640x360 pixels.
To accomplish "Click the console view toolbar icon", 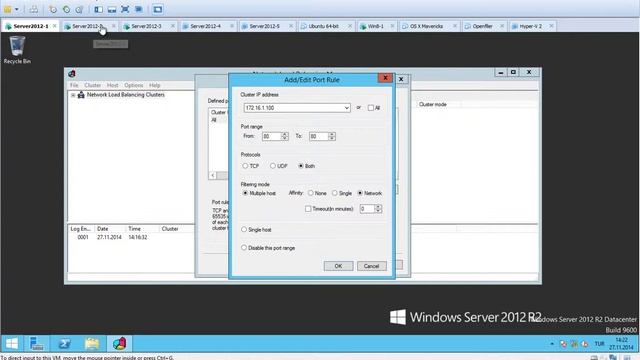I will coord(158,9).
